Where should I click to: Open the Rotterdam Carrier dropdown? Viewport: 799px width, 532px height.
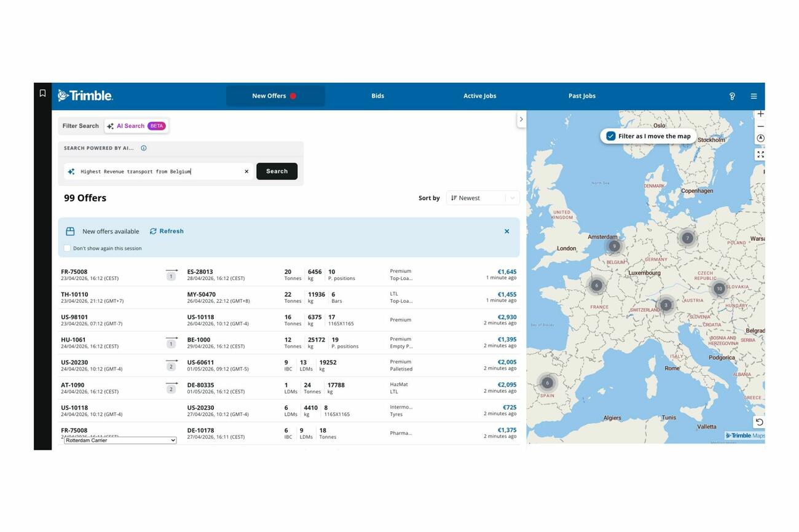[120, 440]
